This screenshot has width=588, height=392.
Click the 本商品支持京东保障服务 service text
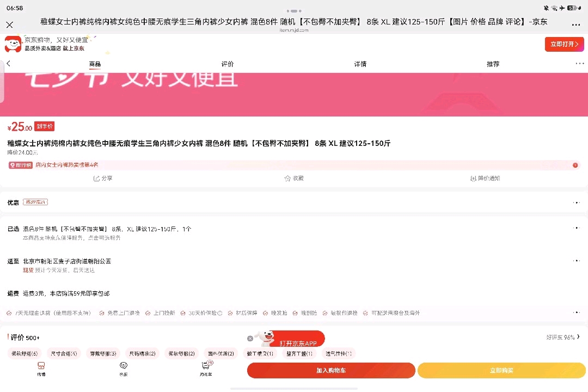coord(72,238)
